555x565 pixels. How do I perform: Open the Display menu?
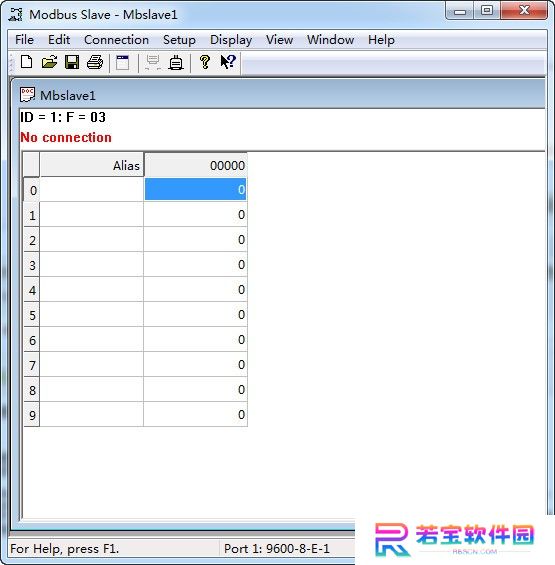click(231, 40)
